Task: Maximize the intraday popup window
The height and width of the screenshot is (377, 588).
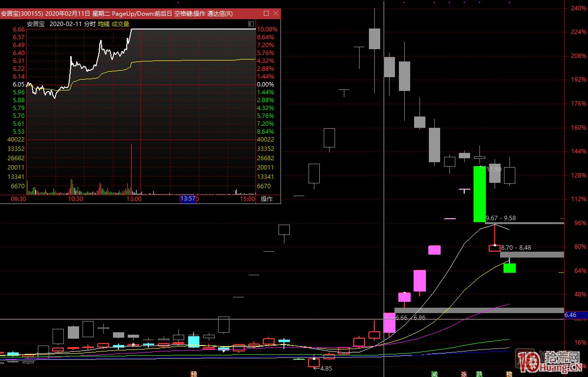Action: coord(266,13)
